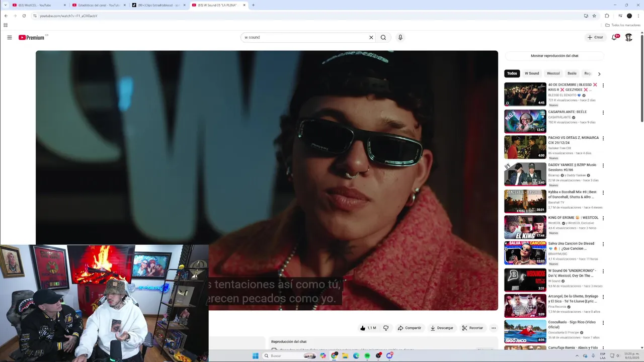Close the W Sound 05 LA PLENA tab

[x=245, y=5]
